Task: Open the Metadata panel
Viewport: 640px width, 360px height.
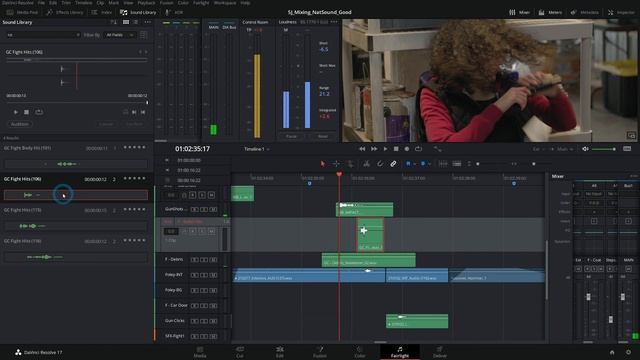Action: pyautogui.click(x=584, y=12)
